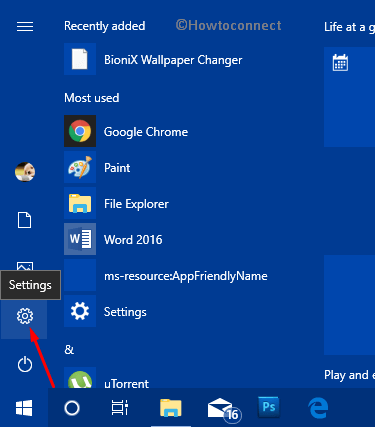The image size is (375, 427).
Task: Expand the Start menu hamburger button
Action: pyautogui.click(x=25, y=26)
